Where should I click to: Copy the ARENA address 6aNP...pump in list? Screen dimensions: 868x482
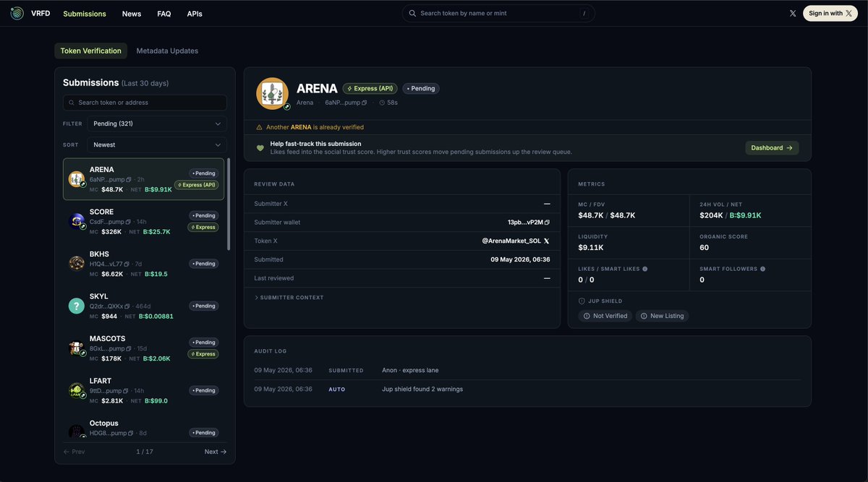pos(129,179)
